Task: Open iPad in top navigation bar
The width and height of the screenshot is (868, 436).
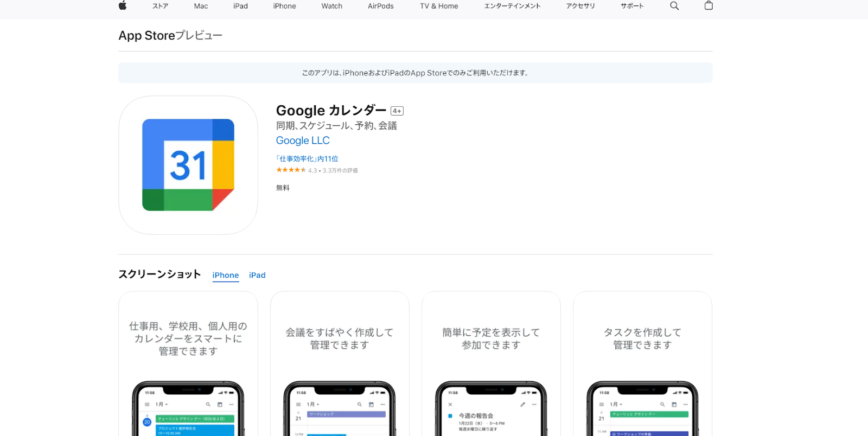Action: coord(240,6)
